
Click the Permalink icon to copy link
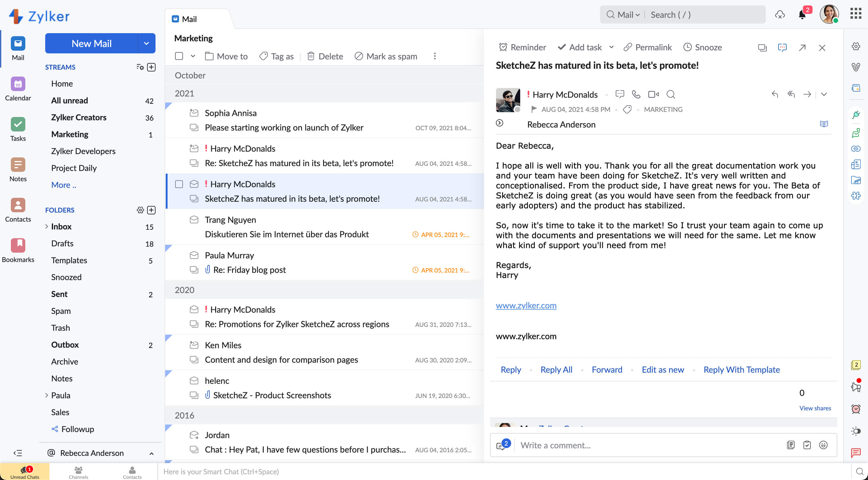(628, 47)
